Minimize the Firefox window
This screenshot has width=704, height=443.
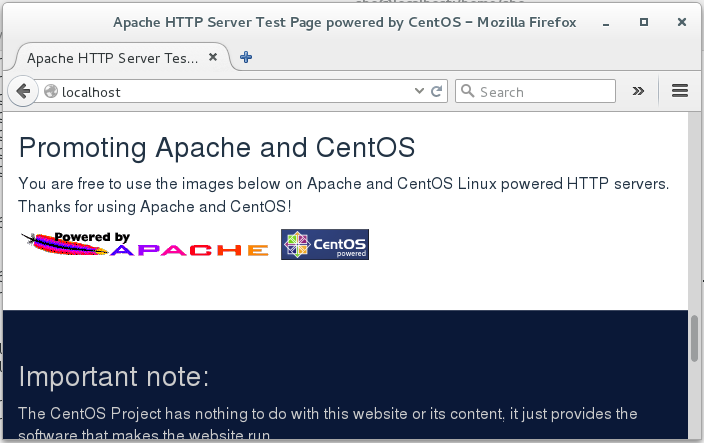pos(606,22)
